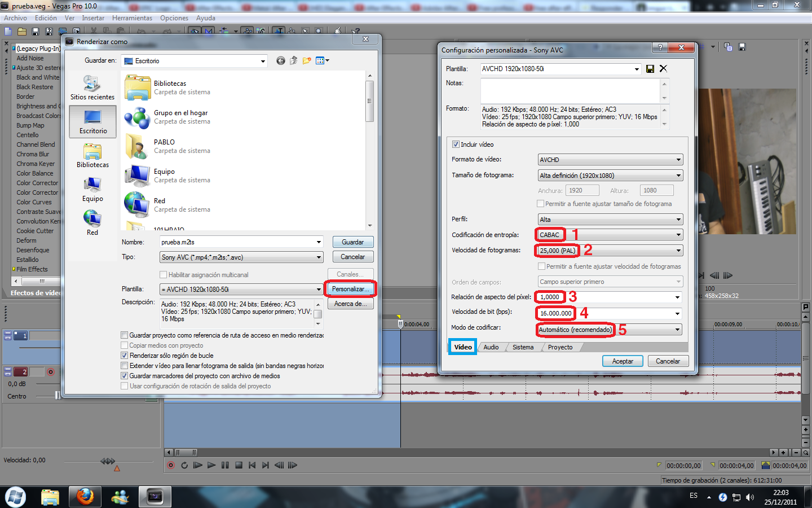Switch to the Sistema tab
This screenshot has height=508, width=812.
(x=523, y=347)
